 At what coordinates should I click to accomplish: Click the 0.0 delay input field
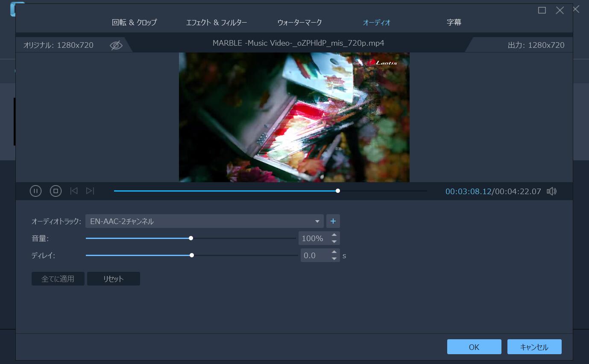click(315, 256)
